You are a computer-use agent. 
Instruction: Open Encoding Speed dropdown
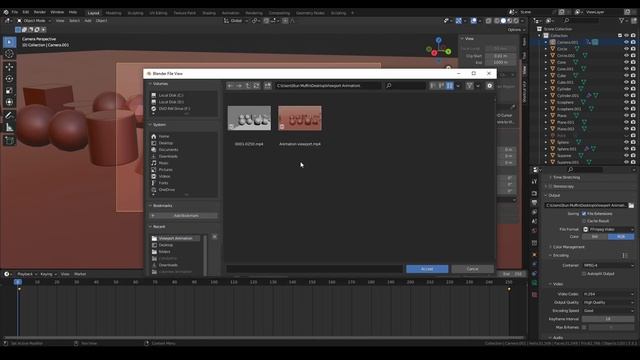[x=608, y=311]
